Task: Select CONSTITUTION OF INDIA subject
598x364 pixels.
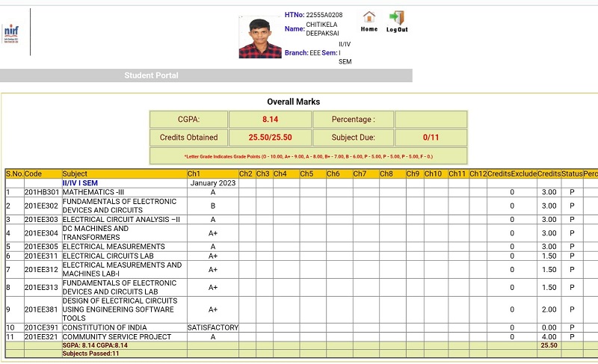Action: (x=105, y=327)
